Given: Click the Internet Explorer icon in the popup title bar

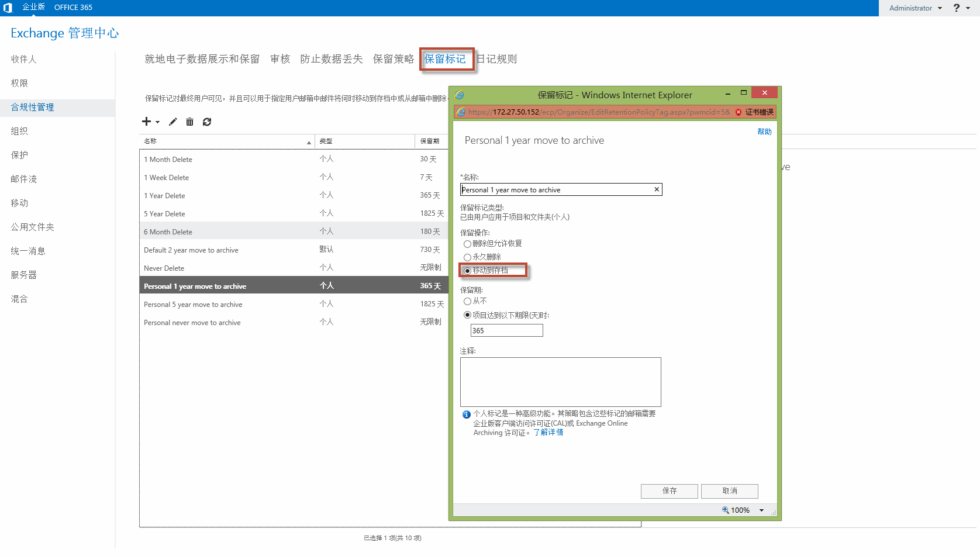Looking at the screenshot, I should pyautogui.click(x=460, y=95).
